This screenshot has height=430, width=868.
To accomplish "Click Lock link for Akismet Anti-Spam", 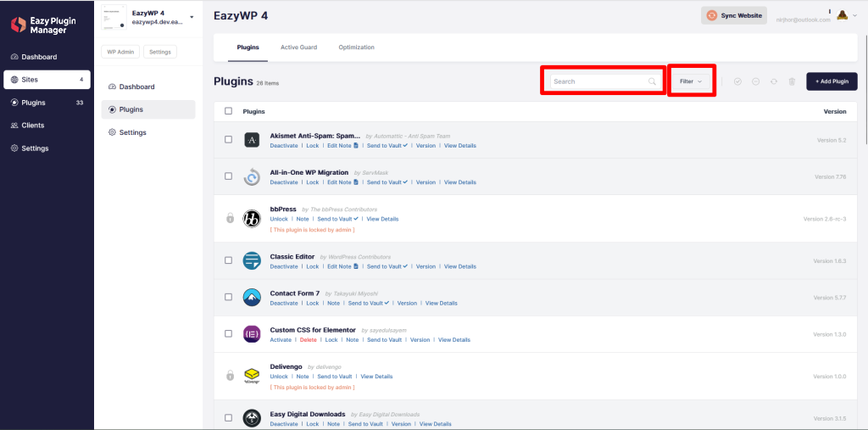I will click(x=313, y=146).
